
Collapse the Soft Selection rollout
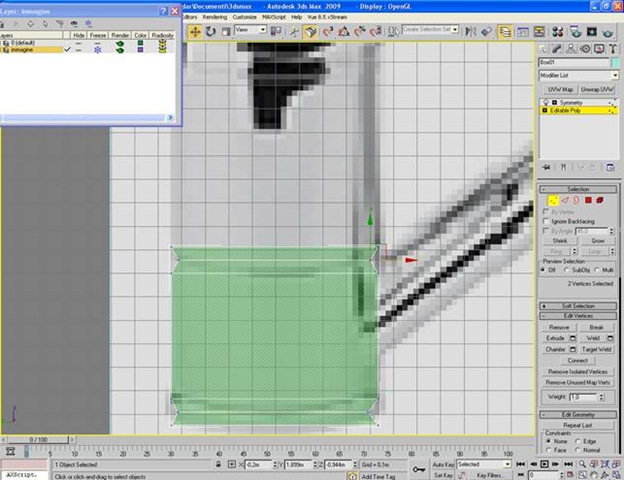[x=580, y=306]
